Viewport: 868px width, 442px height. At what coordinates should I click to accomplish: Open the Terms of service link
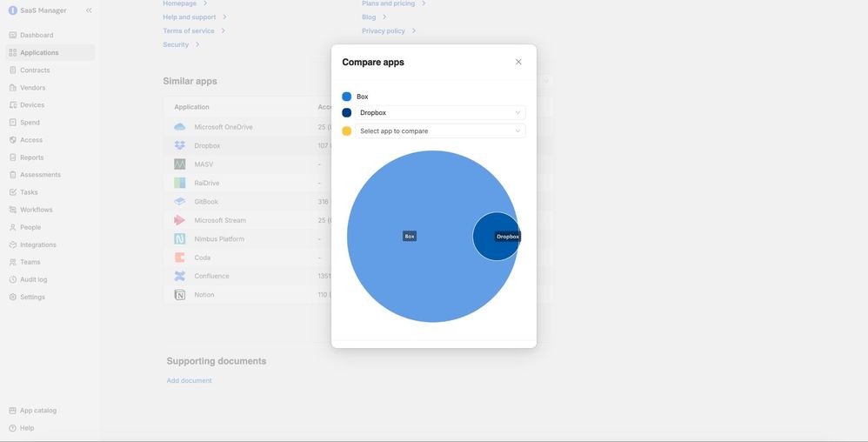[x=189, y=30]
